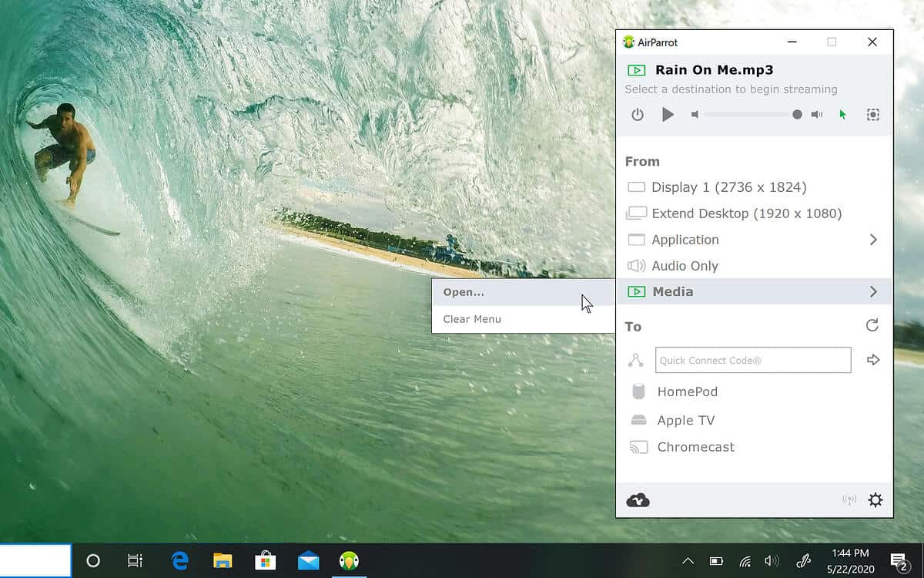This screenshot has width=924, height=578.
Task: Stream to the Chromecast destination
Action: 695,447
